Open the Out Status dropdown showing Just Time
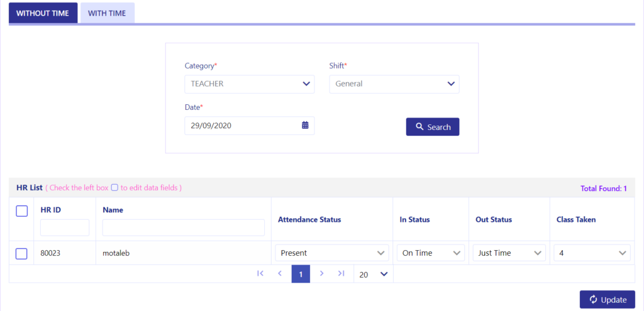Viewport: 644px width, 311px height. pos(509,253)
